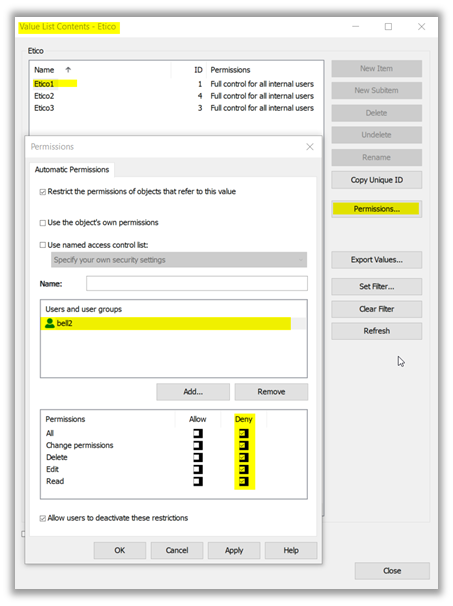This screenshot has height=606, width=453.
Task: Uncheck the Deny box for Read
Action: 244,481
